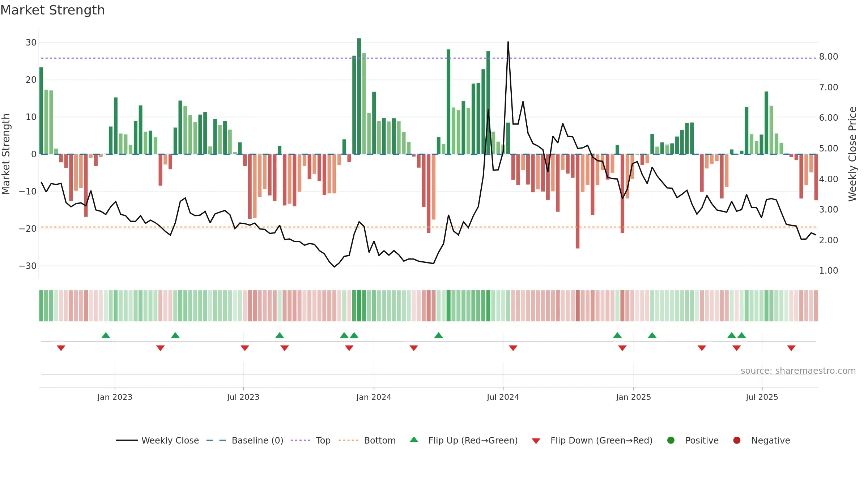Click the purple dotted Top threshold line

point(429,58)
